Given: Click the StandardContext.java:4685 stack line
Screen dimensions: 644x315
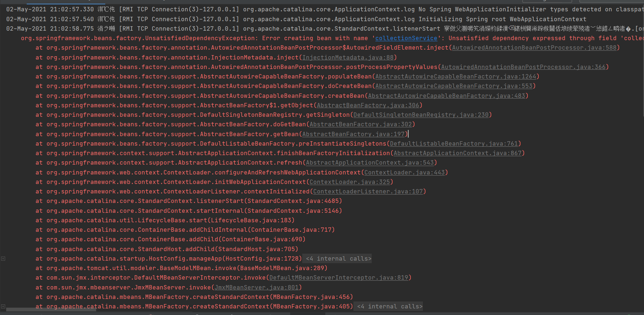Looking at the screenshot, I should (189, 201).
